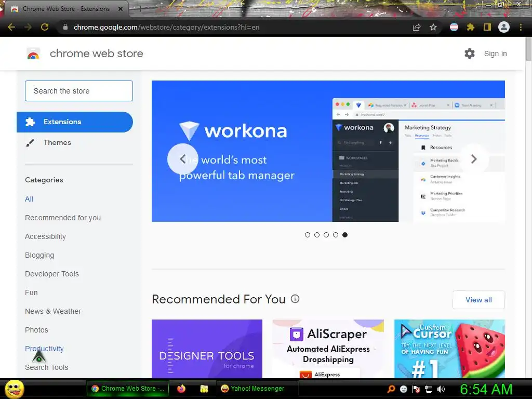Open the Extensions puzzle-piece menu in toolbar
Viewport: 532px width, 399px height.
coord(471,27)
